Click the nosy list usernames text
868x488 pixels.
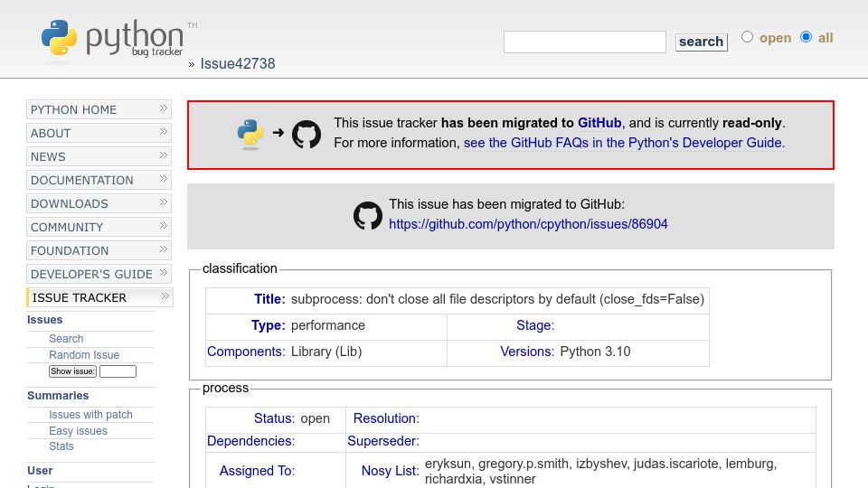pos(600,471)
